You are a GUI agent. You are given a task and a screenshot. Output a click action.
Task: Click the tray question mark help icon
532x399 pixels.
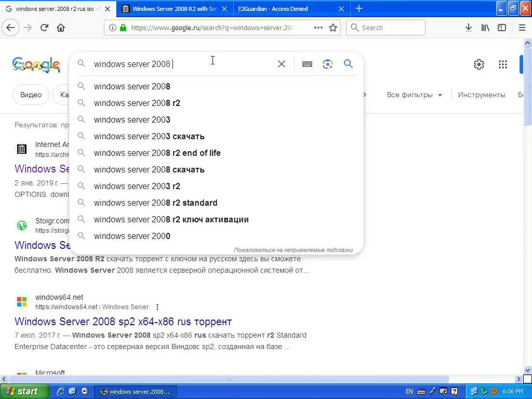455,391
